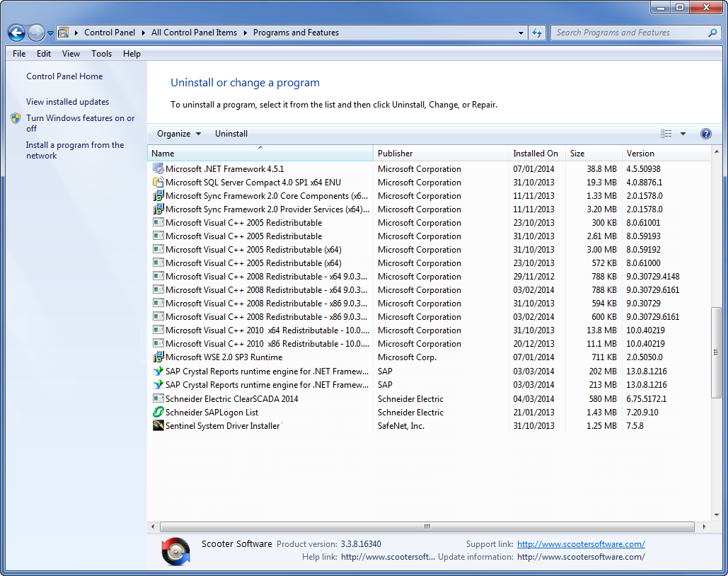The image size is (728, 576).
Task: Sort the list by Publisher column header
Action: tap(441, 154)
